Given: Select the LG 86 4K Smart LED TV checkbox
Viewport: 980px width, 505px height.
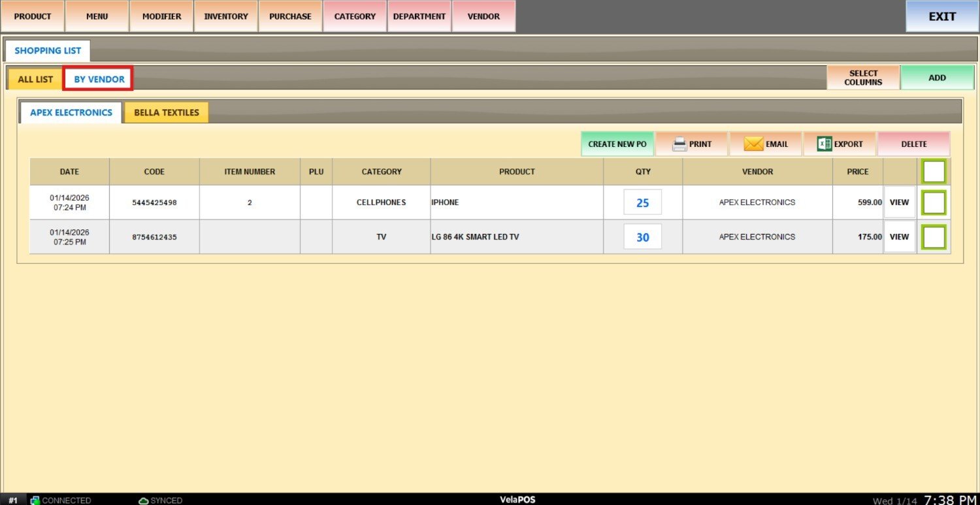Looking at the screenshot, I should pyautogui.click(x=934, y=237).
